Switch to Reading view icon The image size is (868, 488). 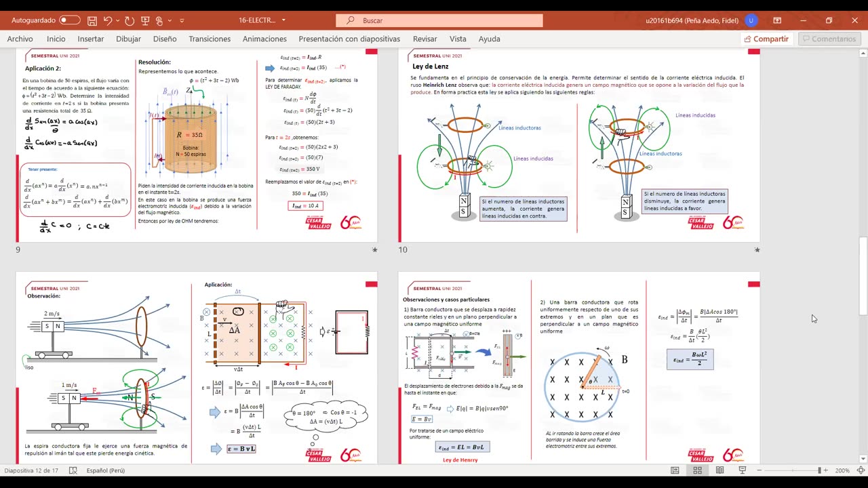click(719, 470)
